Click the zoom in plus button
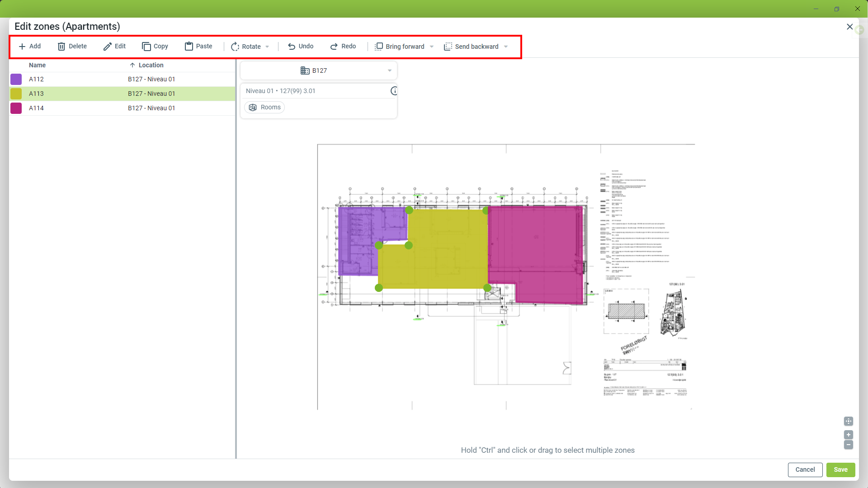 [849, 435]
